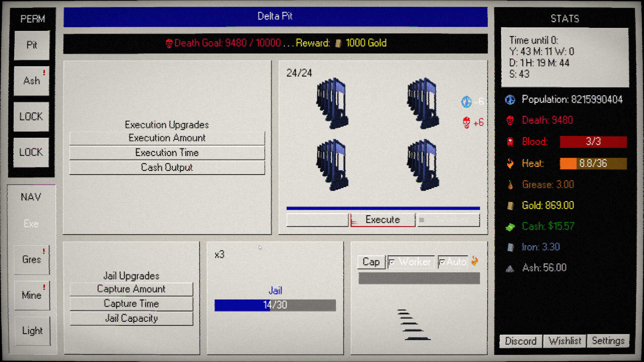644x362 pixels.
Task: Click the flame icon beside Auto checkbox
Action: pos(475,261)
